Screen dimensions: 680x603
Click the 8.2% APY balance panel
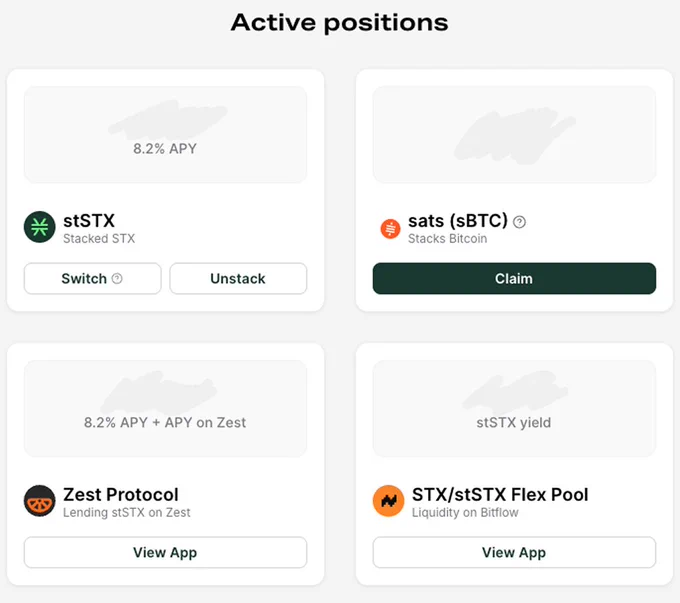(165, 134)
